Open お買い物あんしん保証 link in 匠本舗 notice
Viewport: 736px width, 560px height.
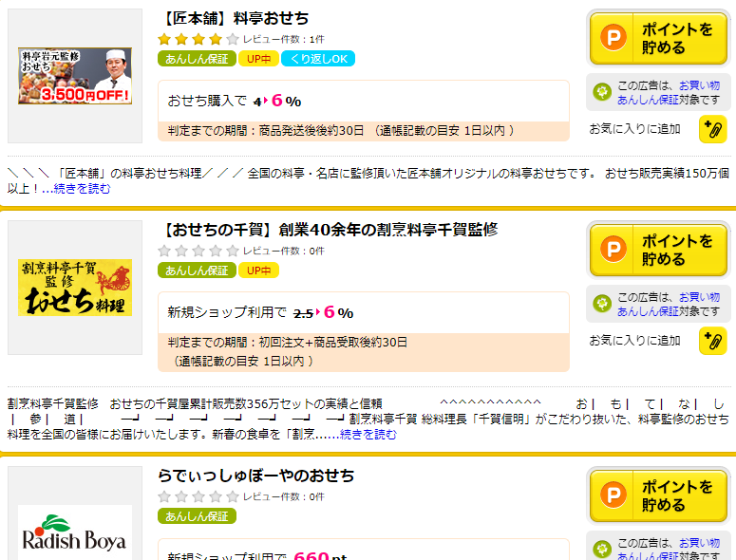coord(669,92)
